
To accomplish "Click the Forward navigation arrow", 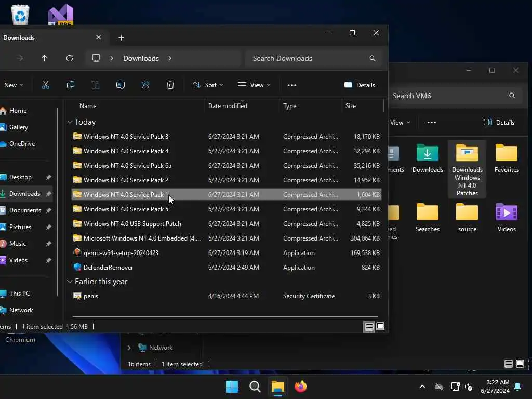I will (x=20, y=58).
